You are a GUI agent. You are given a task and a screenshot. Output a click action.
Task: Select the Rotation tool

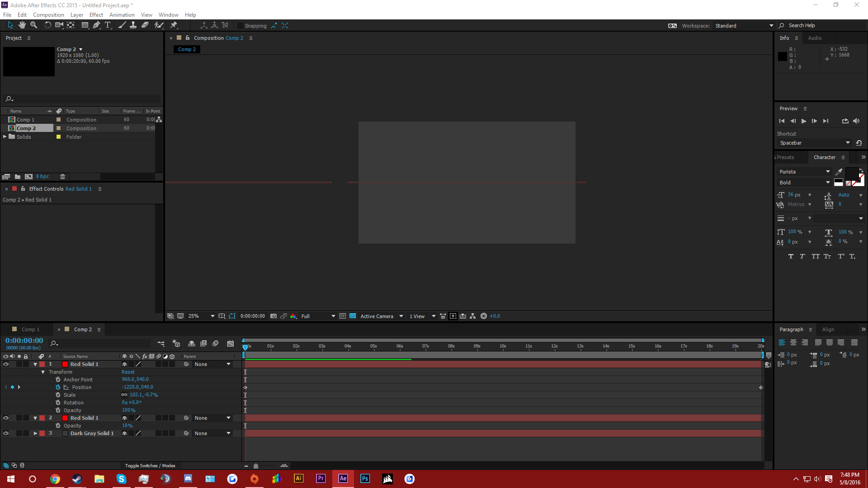pos(47,25)
